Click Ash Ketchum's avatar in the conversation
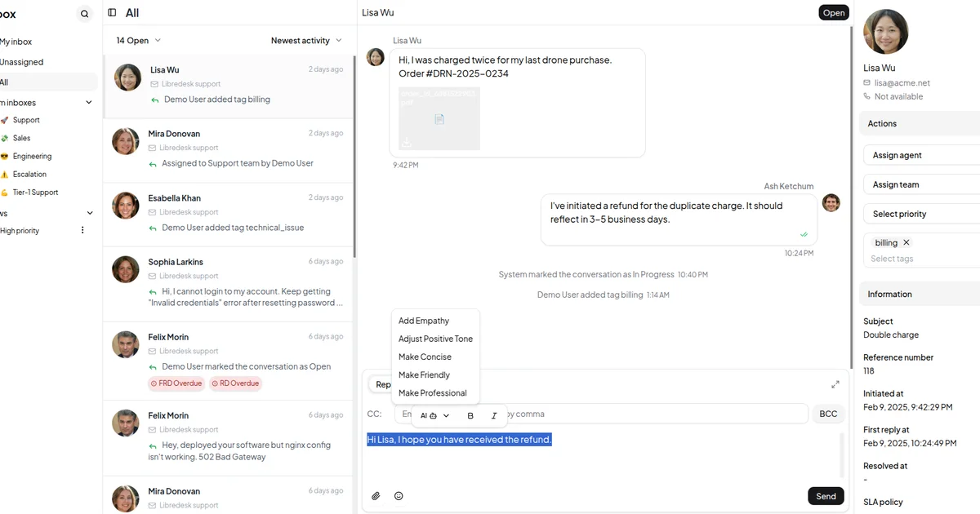Image resolution: width=980 pixels, height=514 pixels. pos(831,203)
